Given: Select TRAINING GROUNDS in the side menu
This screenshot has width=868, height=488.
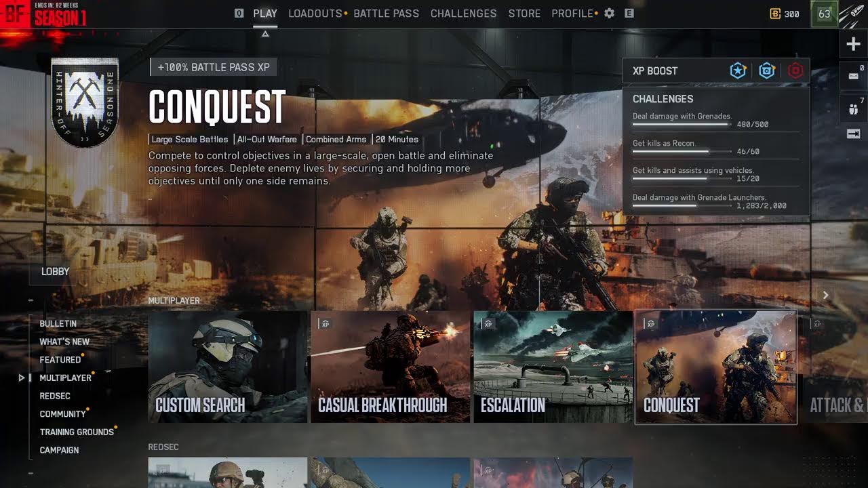Looking at the screenshot, I should (x=77, y=432).
